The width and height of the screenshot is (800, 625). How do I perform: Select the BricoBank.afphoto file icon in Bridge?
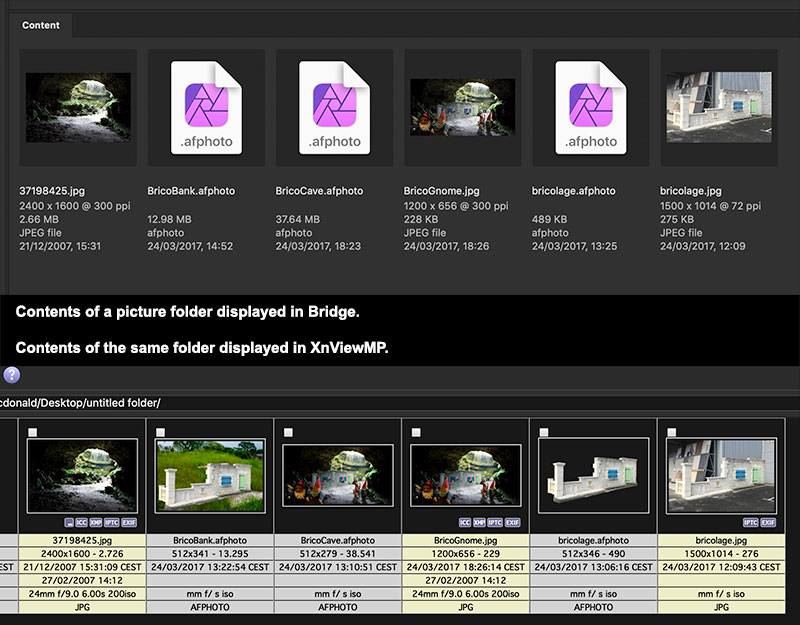pyautogui.click(x=206, y=108)
